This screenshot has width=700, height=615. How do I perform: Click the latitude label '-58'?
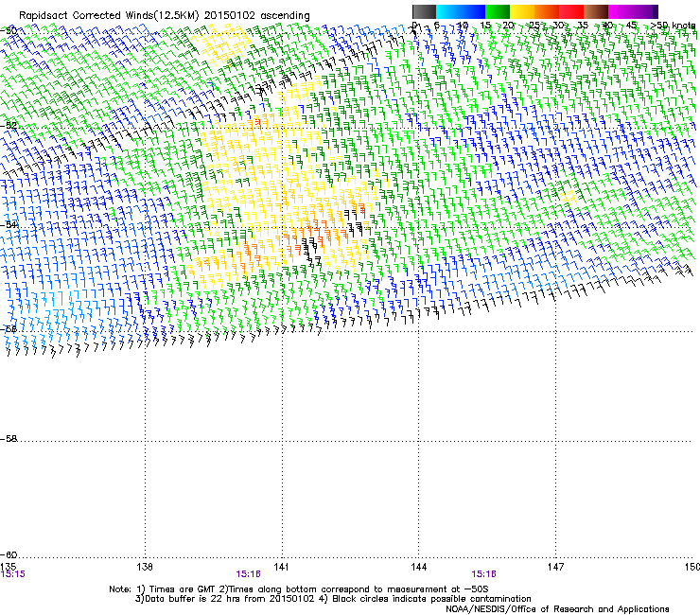point(9,439)
